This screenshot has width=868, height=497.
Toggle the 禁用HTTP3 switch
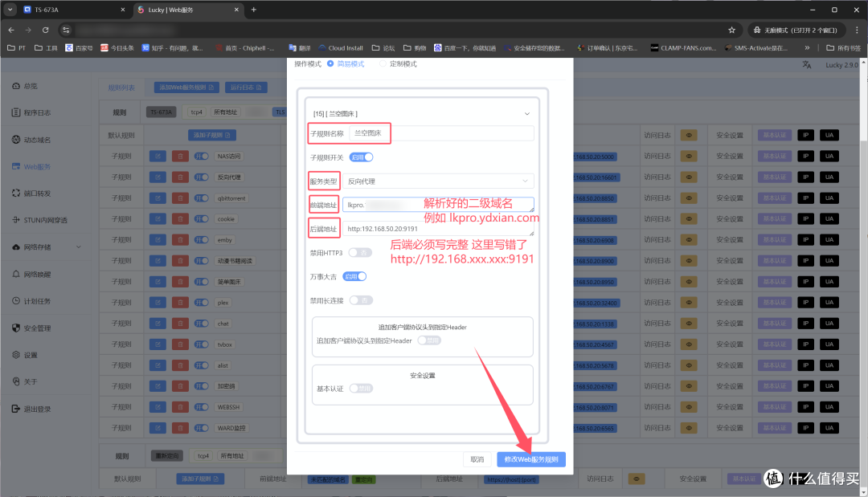tap(360, 253)
